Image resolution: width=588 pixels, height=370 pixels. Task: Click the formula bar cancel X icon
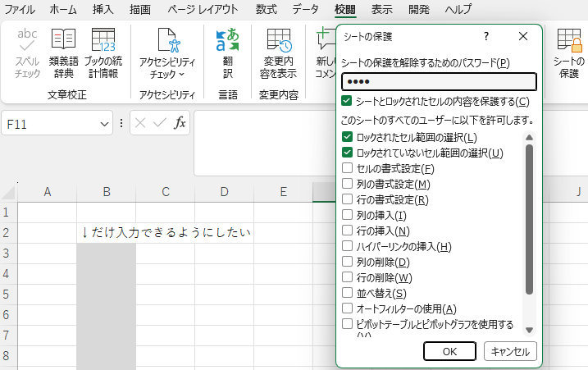coord(140,123)
